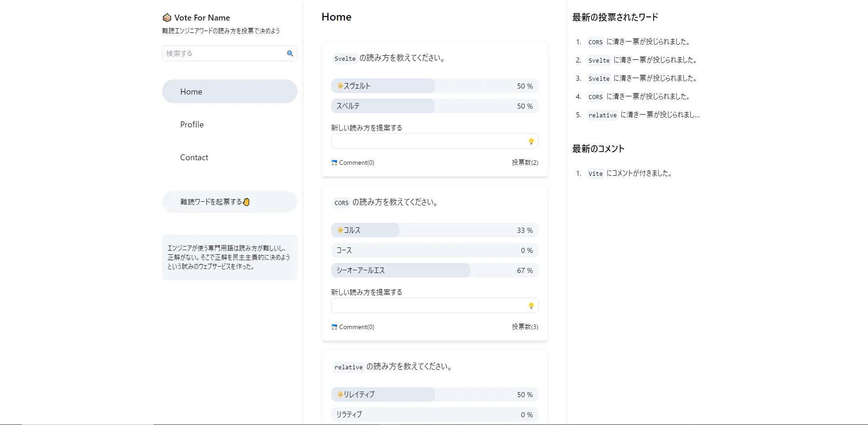This screenshot has height=425, width=868.
Task: Open comments icon on CORS card
Action: coord(334,327)
